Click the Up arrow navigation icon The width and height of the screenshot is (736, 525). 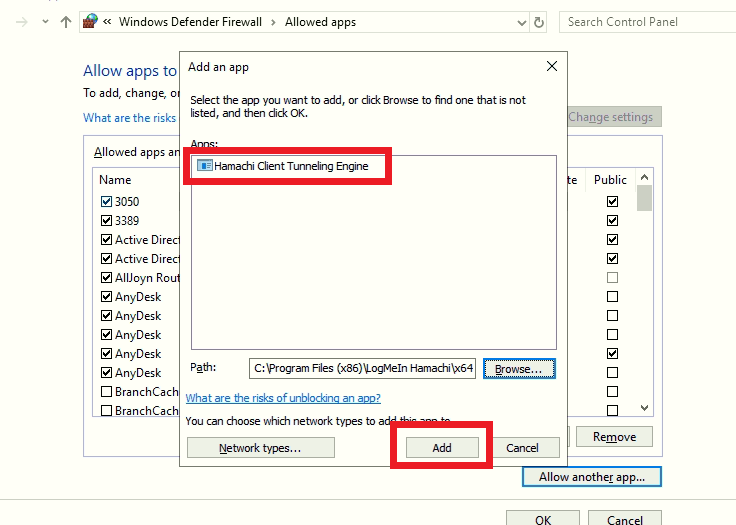pyautogui.click(x=66, y=21)
